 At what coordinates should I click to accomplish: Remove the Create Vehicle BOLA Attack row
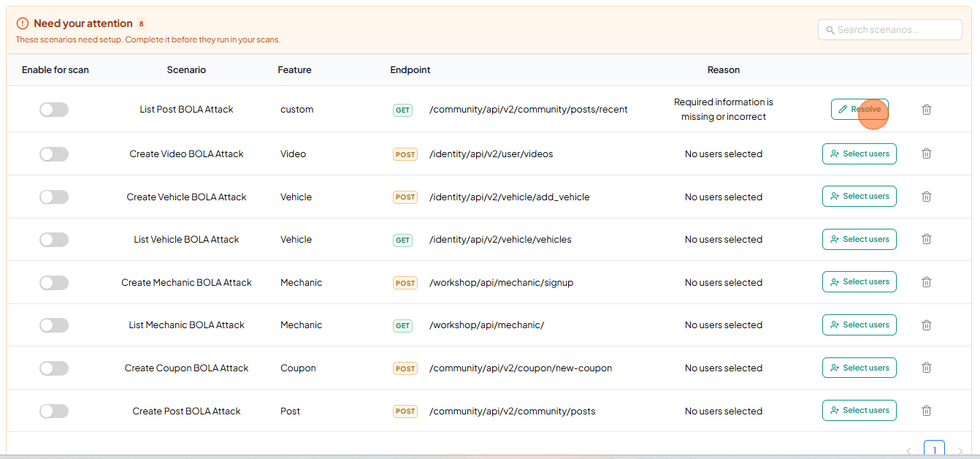(926, 197)
